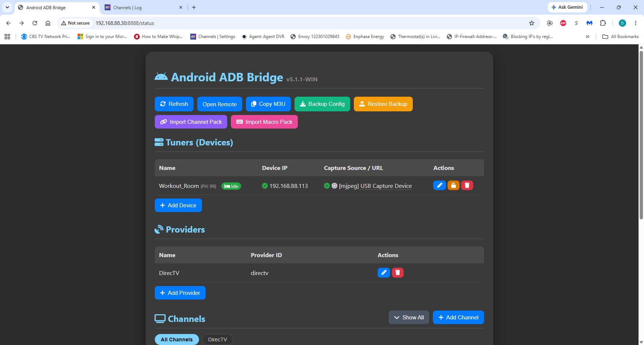
Task: Open the Sign in to your Microsoft bookmark
Action: pyautogui.click(x=102, y=37)
